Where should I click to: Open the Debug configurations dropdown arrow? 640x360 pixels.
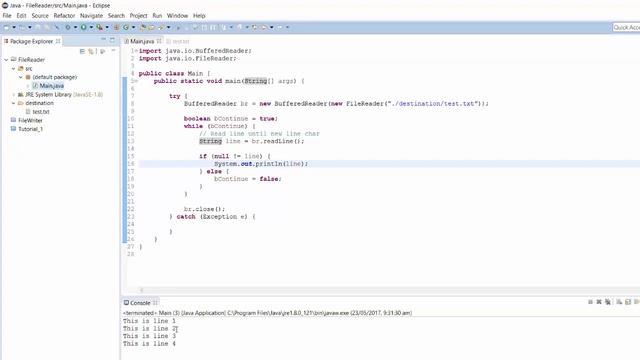click(75, 27)
